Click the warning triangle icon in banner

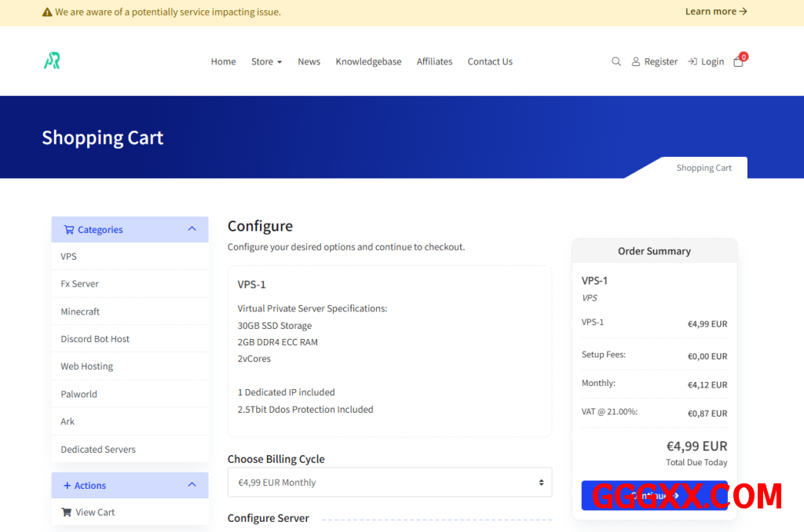[47, 13]
